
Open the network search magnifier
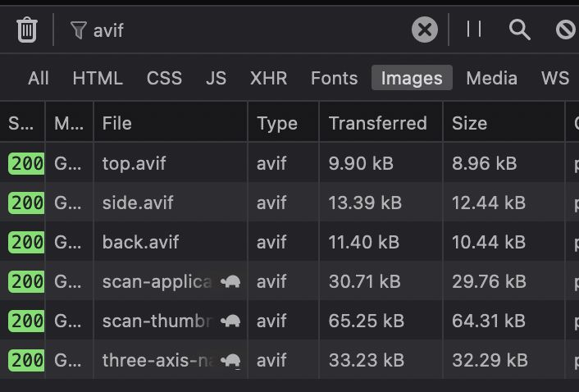pyautogui.click(x=520, y=30)
